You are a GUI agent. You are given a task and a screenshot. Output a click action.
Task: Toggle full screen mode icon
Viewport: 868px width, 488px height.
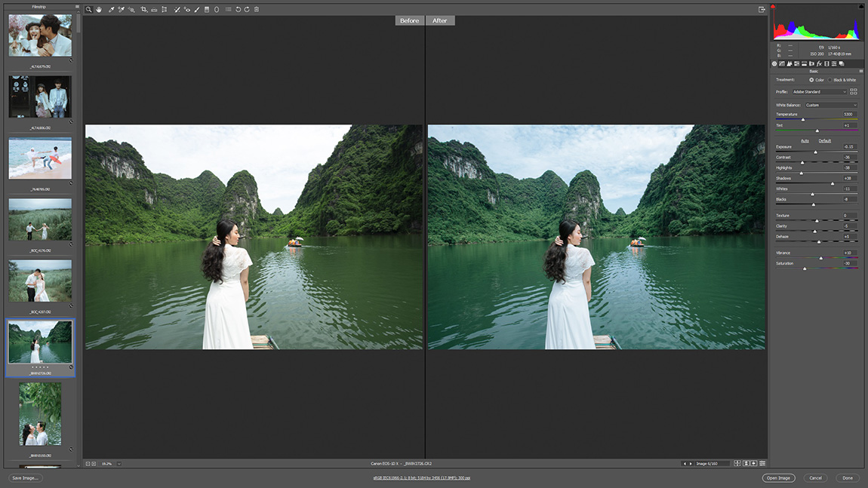pyautogui.click(x=762, y=9)
